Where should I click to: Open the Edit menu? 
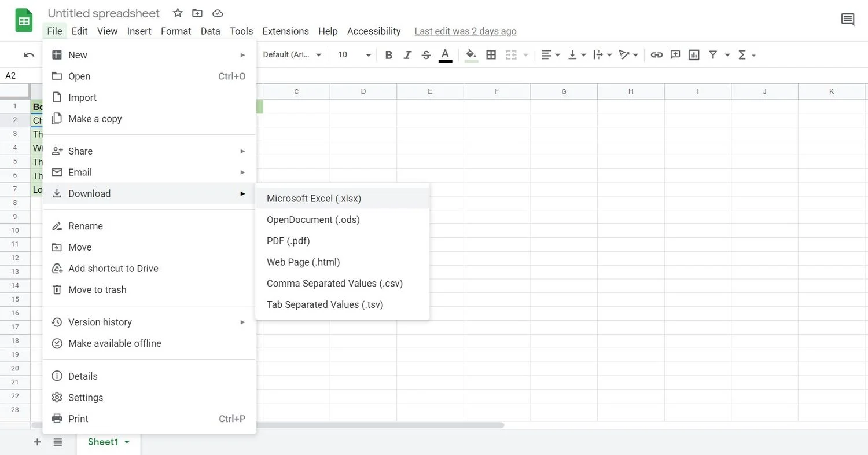pyautogui.click(x=79, y=31)
